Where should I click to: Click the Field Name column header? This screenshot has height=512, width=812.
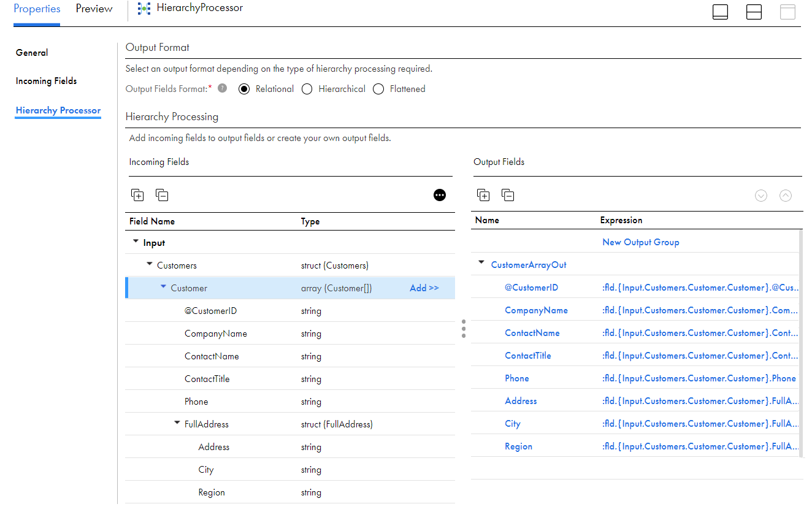(152, 221)
